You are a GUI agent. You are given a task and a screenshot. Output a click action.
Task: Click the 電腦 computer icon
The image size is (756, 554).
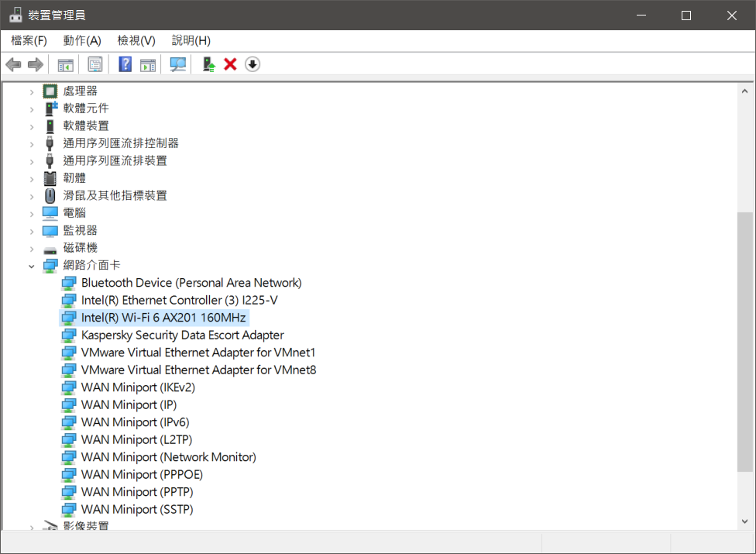pyautogui.click(x=50, y=213)
